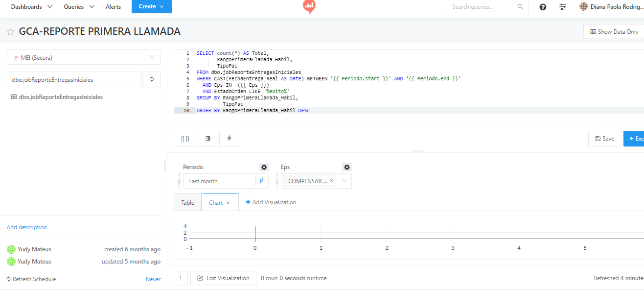Click Add Visualization
This screenshot has height=290, width=644.
271,202
